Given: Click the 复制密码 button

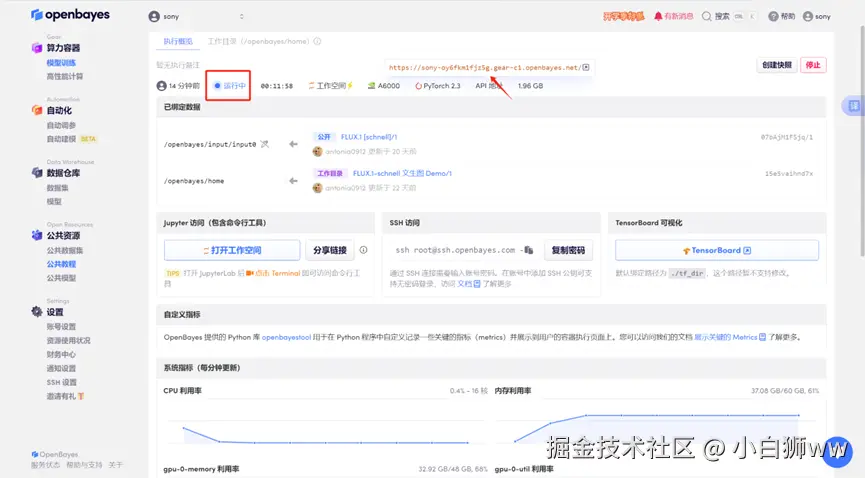Looking at the screenshot, I should pos(568,250).
